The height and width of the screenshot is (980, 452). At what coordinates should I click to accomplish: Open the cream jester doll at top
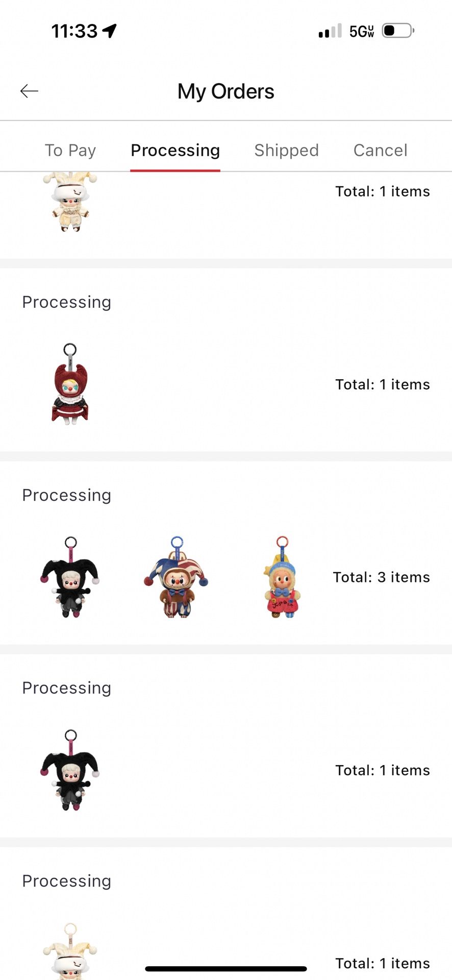pos(70,202)
